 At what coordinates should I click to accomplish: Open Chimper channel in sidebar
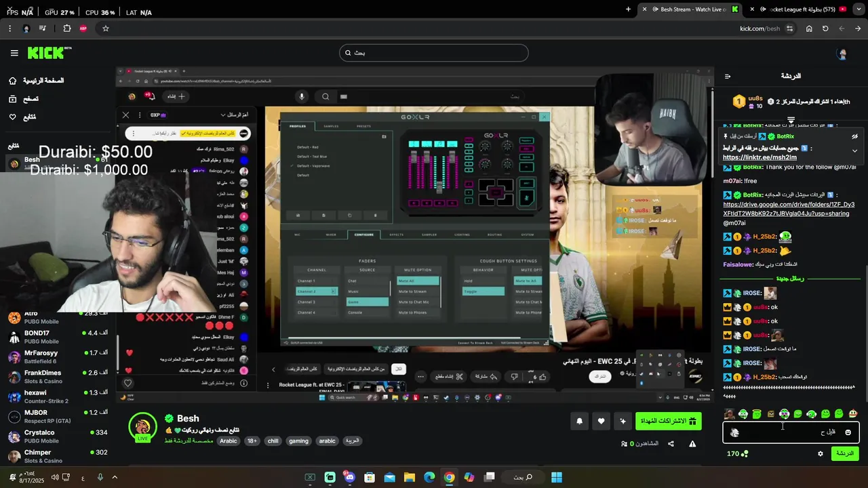pyautogui.click(x=58, y=455)
